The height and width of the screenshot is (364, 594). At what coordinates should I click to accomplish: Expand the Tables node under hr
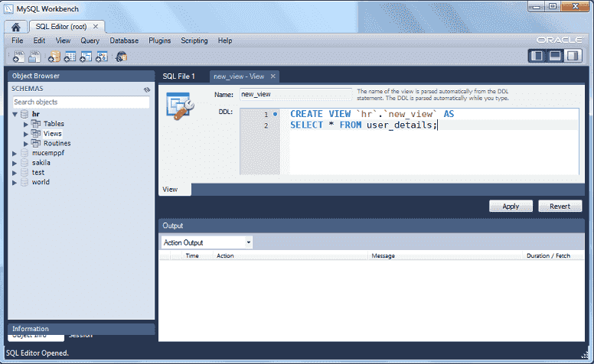[26, 124]
